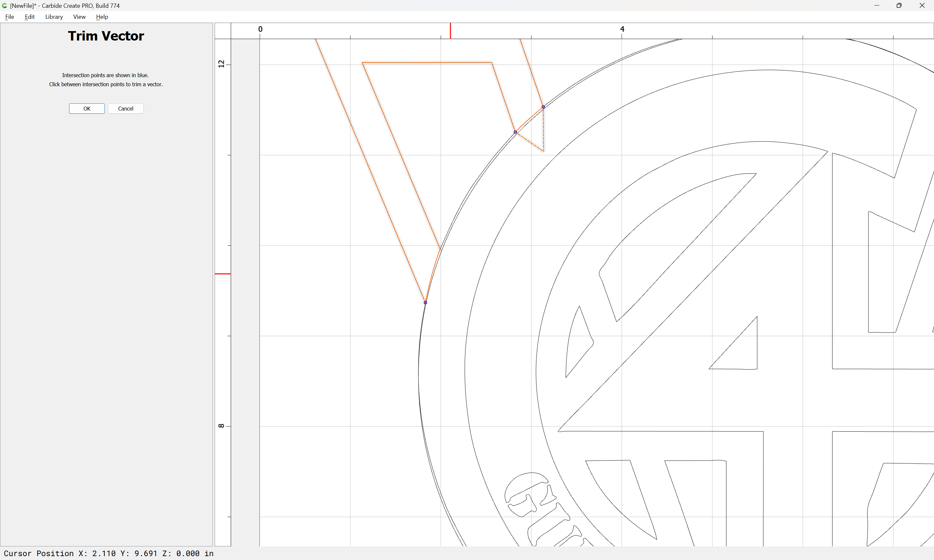
Task: Cancel the Trim Vector operation
Action: (126, 109)
